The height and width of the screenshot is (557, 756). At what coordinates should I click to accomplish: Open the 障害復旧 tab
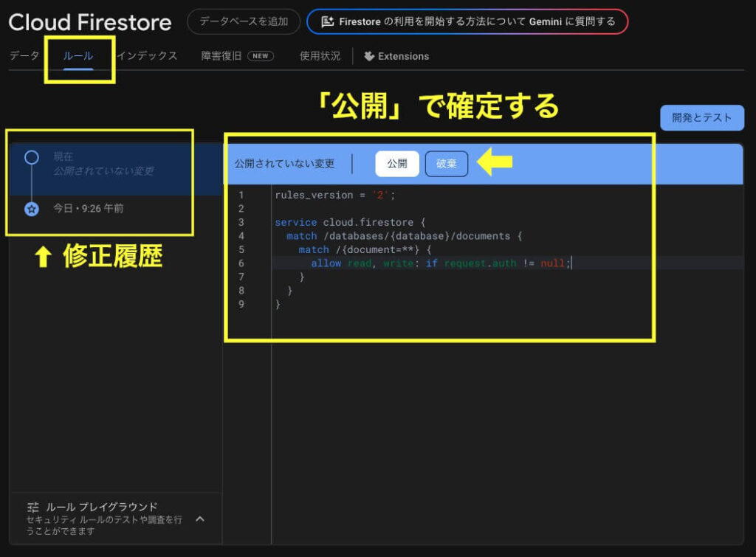(221, 56)
